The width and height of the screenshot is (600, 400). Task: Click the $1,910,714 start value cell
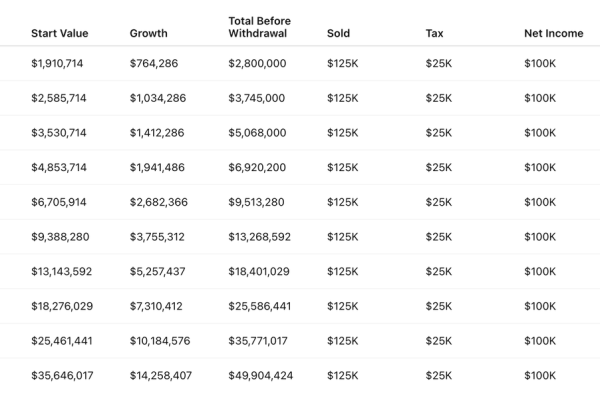(x=57, y=63)
